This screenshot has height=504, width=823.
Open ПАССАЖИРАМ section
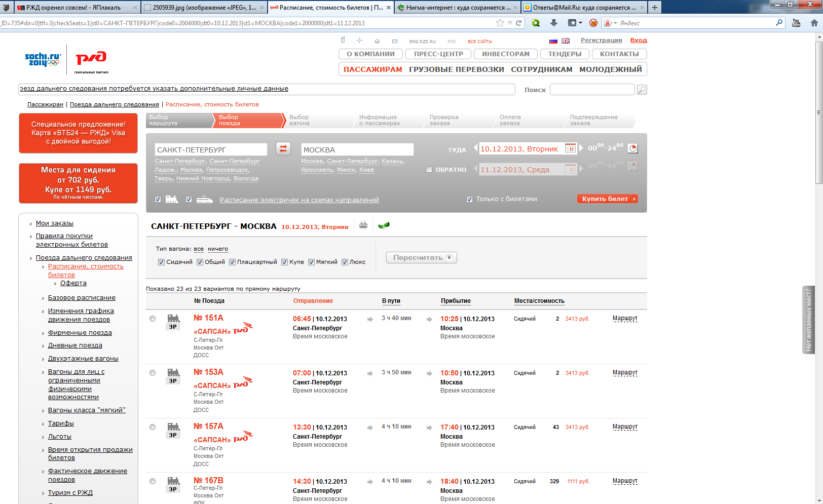(373, 69)
